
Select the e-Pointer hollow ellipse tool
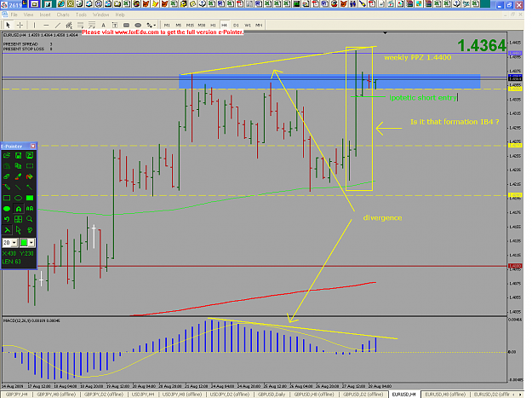(19, 198)
